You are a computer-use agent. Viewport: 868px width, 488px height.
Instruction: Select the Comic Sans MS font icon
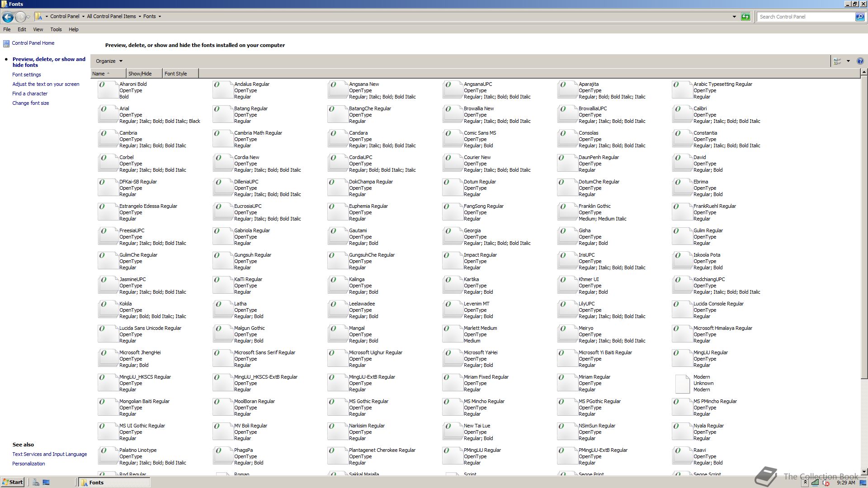(x=452, y=139)
